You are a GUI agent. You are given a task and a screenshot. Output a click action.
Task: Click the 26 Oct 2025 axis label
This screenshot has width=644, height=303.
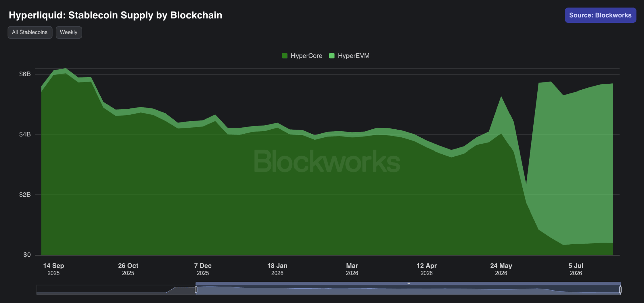click(128, 269)
